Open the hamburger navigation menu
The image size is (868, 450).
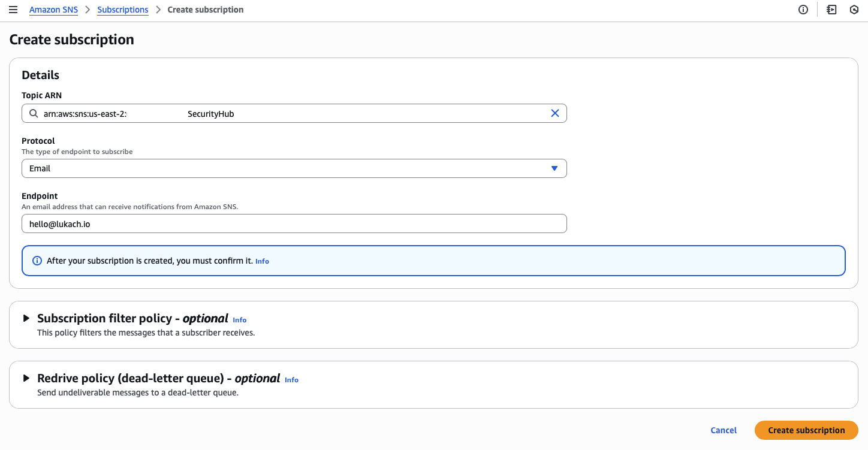tap(13, 10)
